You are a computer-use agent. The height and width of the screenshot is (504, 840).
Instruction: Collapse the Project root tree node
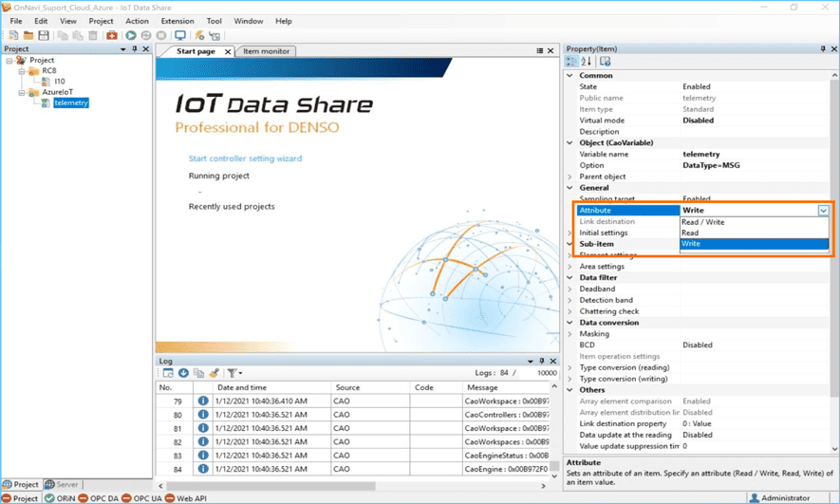(9, 61)
